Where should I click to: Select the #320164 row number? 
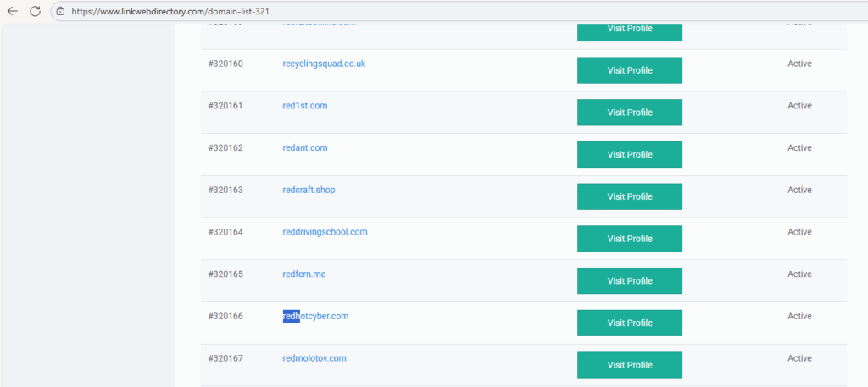[x=225, y=232]
